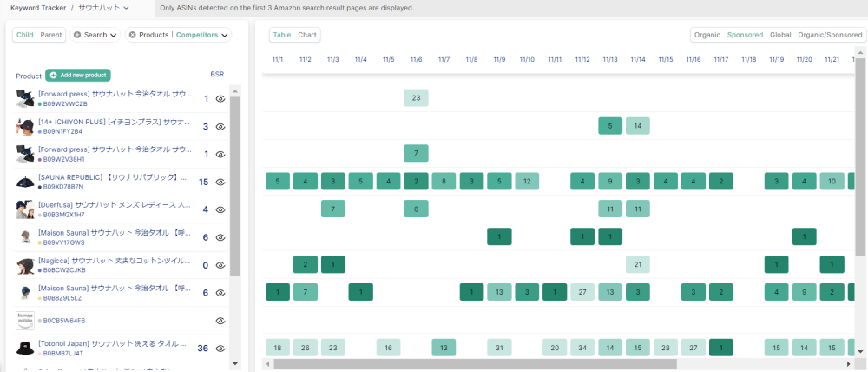Switch to the Chart view tab
The height and width of the screenshot is (372, 868).
[x=307, y=35]
